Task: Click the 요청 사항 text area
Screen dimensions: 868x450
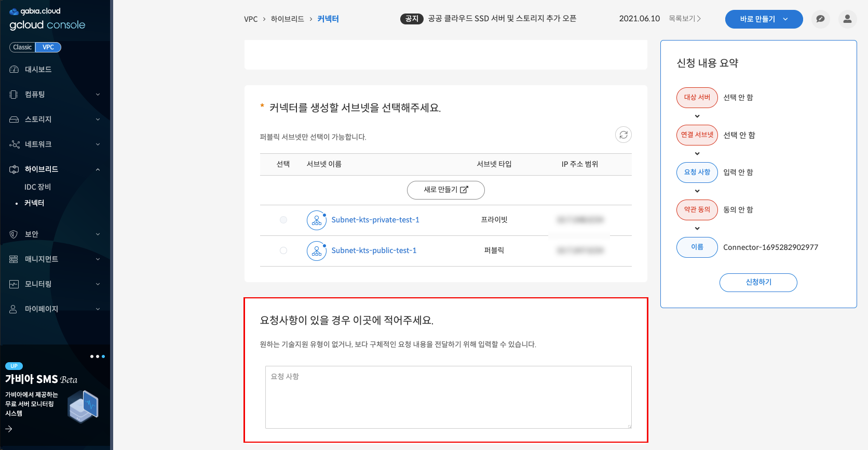Action: 448,397
